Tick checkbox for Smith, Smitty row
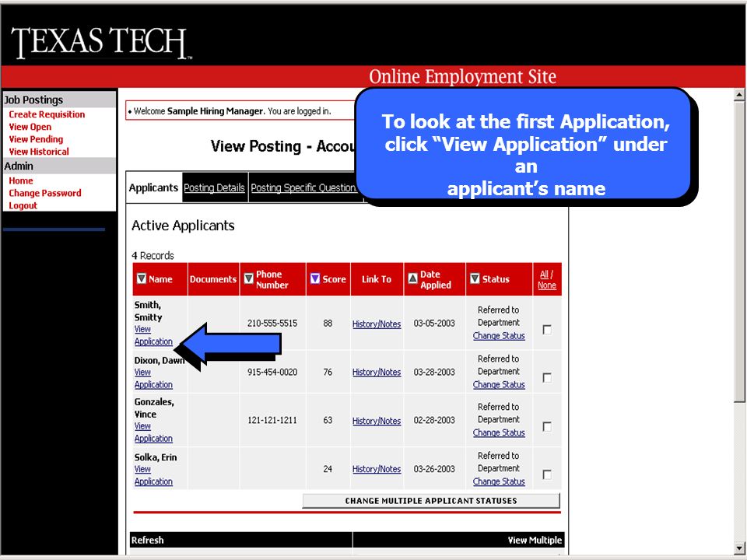This screenshot has width=747, height=560. pyautogui.click(x=547, y=330)
